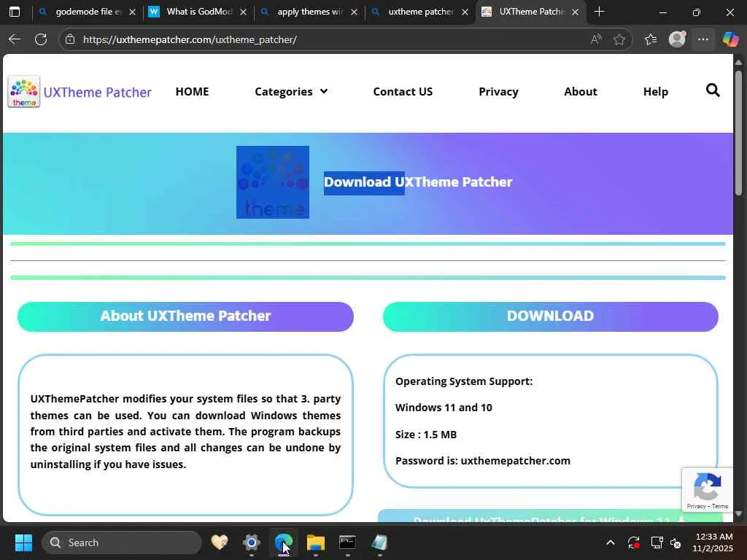Viewport: 747px width, 560px height.
Task: Click the muted volume tray icon
Action: [x=676, y=542]
